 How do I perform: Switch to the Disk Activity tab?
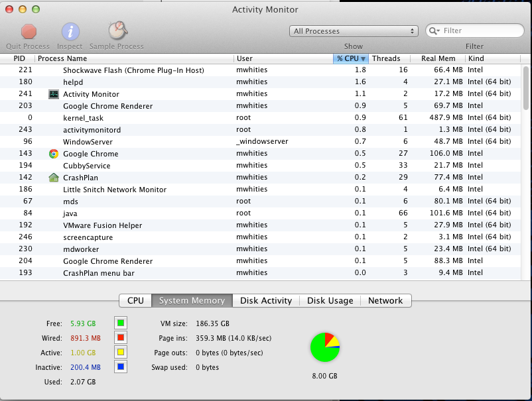click(266, 301)
